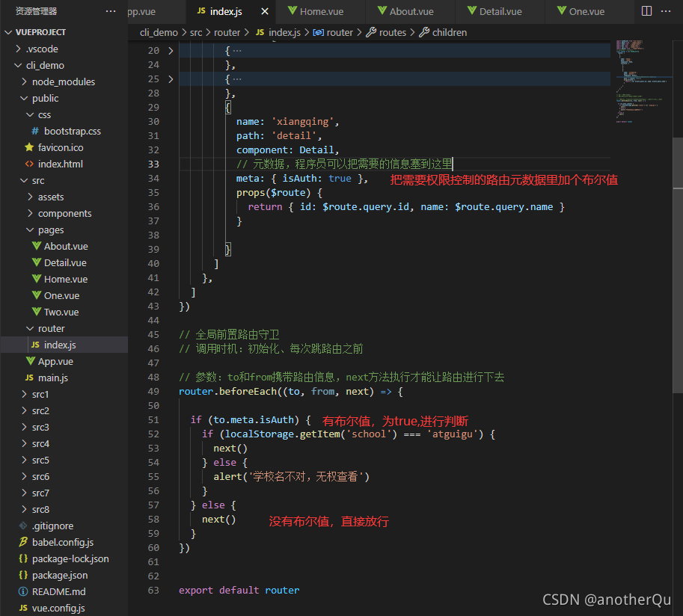Click the main.js JS icon
683x616 pixels.
[x=29, y=378]
